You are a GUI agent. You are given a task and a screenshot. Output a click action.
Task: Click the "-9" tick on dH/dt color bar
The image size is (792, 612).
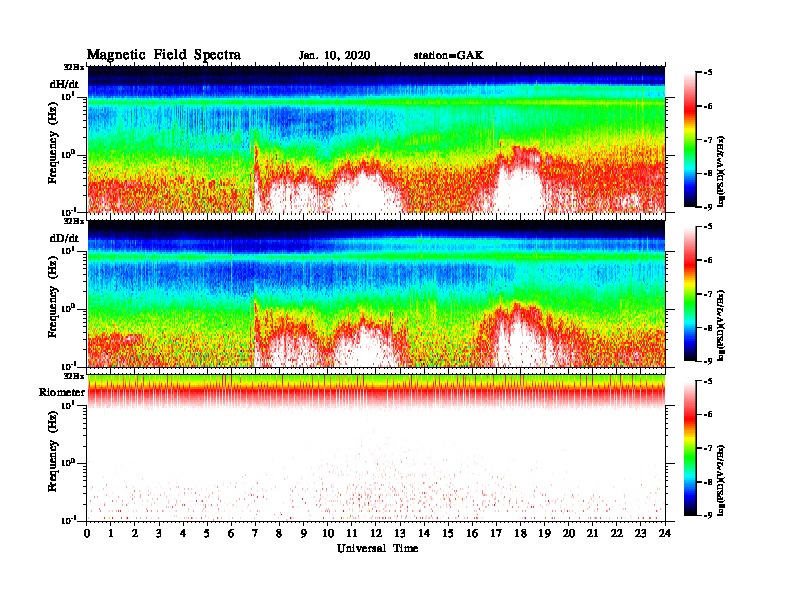[x=707, y=207]
